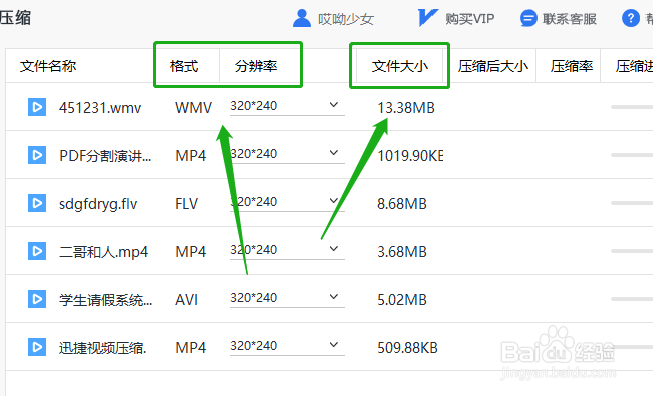Click the 压缩率 column header
Screen dimensions: 653x396
(572, 66)
